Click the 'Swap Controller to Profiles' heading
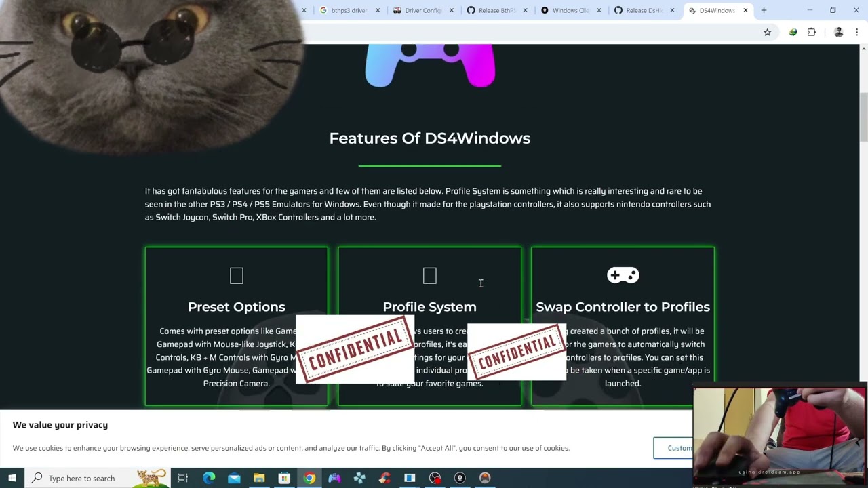Screen dimensions: 868x488 pos(623,307)
